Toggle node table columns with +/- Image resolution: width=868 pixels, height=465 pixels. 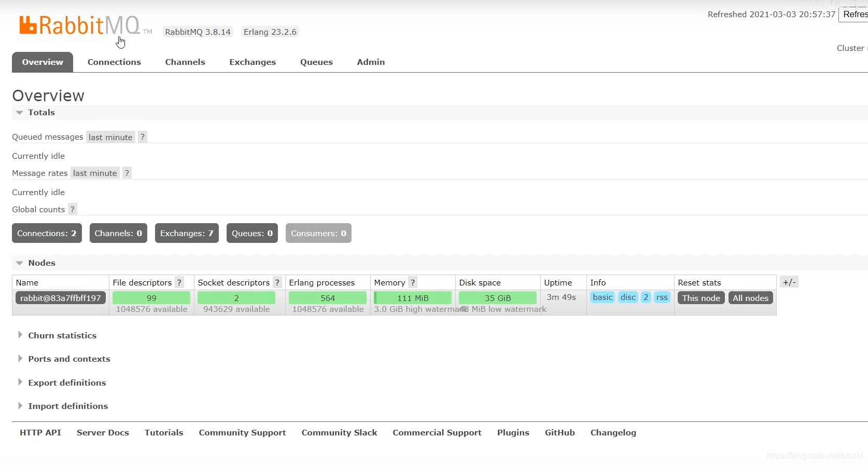tap(789, 282)
